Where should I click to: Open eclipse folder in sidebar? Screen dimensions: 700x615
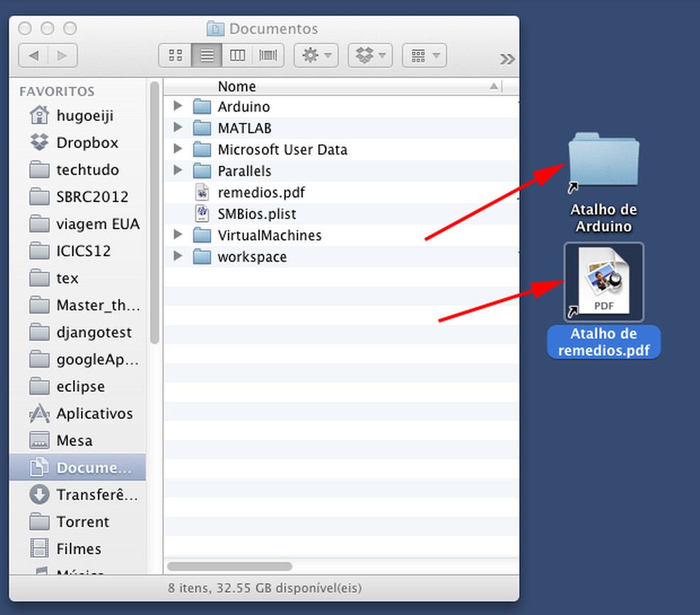78,387
